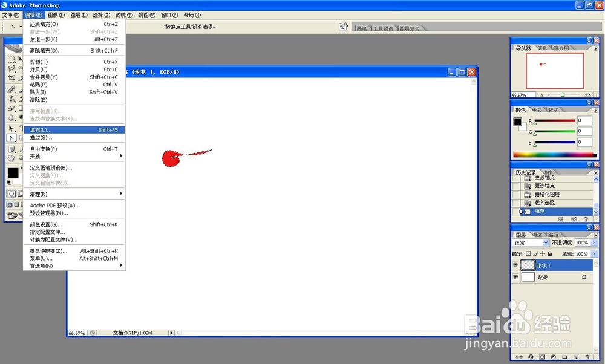Choose 描边(S)... menu entry
This screenshot has width=605, height=364.
click(x=74, y=138)
